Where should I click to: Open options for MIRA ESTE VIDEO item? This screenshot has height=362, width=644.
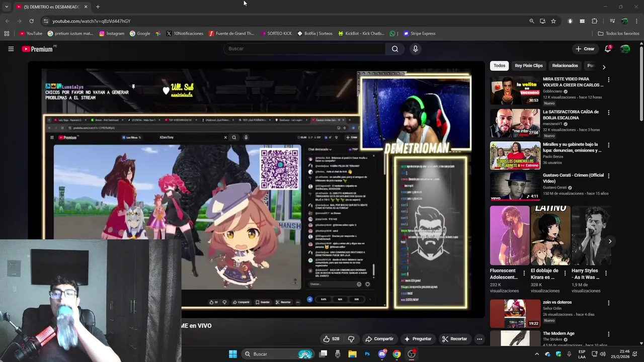(x=608, y=80)
